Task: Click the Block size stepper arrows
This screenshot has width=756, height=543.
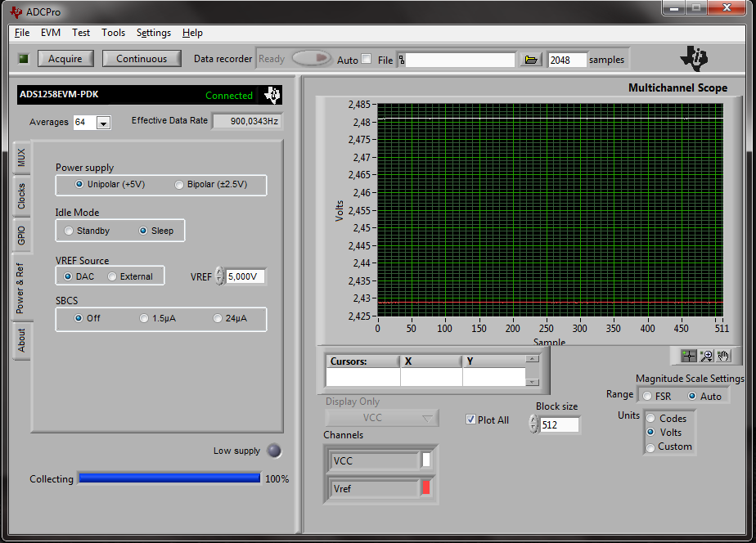Action: (533, 424)
